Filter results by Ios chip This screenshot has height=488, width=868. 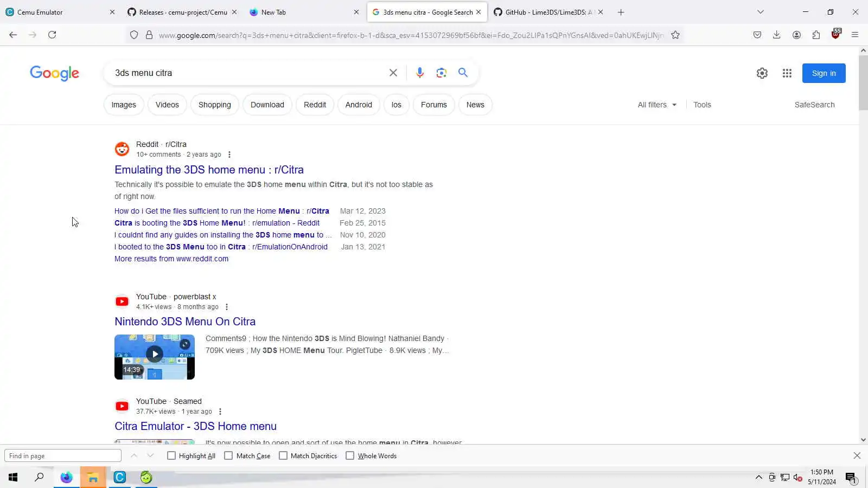[397, 105]
